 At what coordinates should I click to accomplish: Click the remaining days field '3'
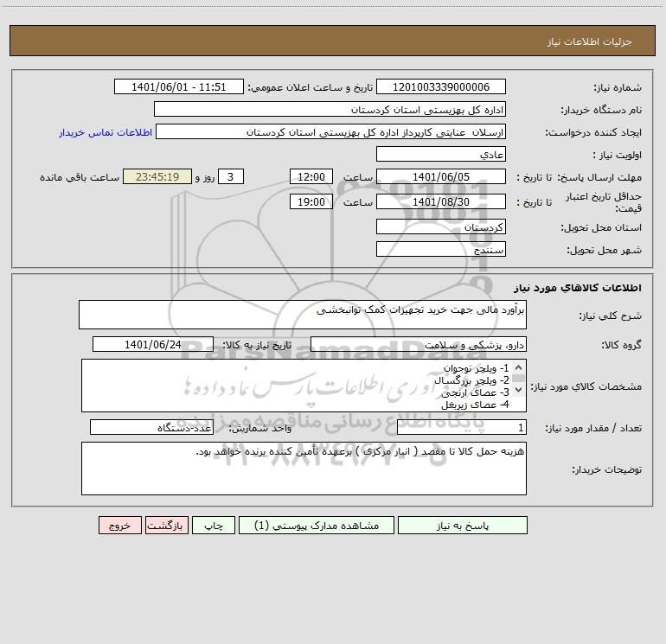coord(231,176)
